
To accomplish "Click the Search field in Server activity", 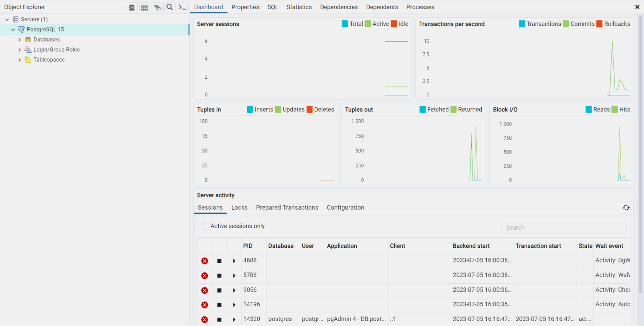I will click(564, 228).
